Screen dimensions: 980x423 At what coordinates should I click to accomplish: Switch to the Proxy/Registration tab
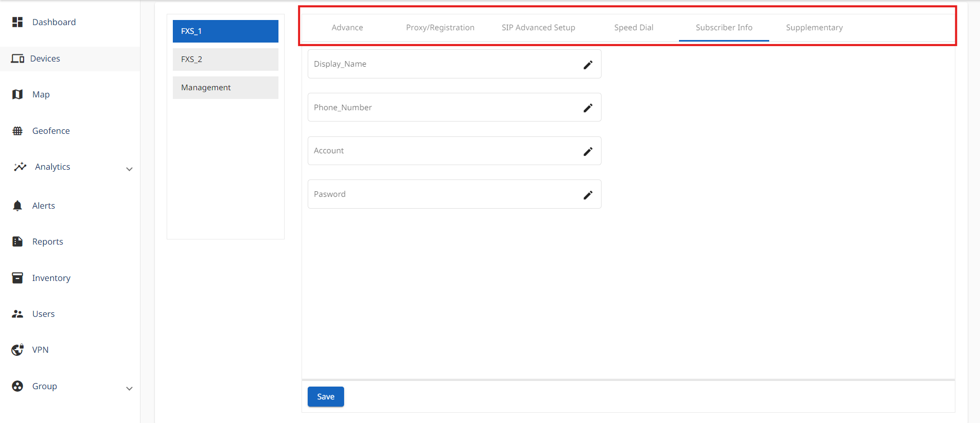[x=440, y=28]
